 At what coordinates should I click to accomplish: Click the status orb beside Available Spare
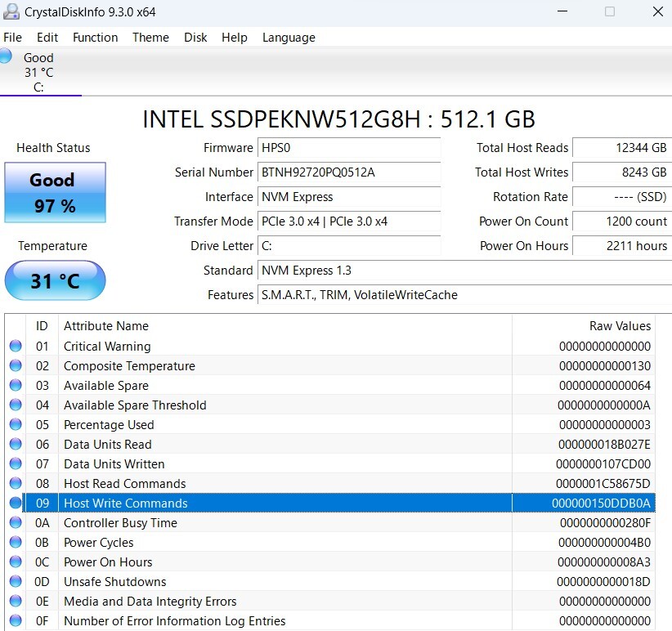[16, 386]
